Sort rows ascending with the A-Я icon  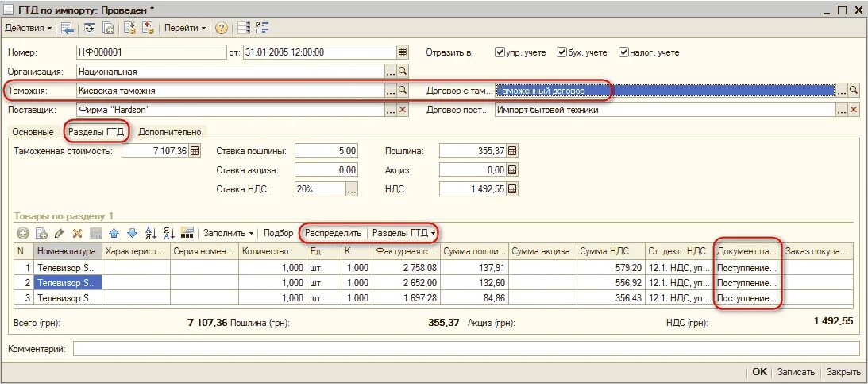tap(150, 233)
